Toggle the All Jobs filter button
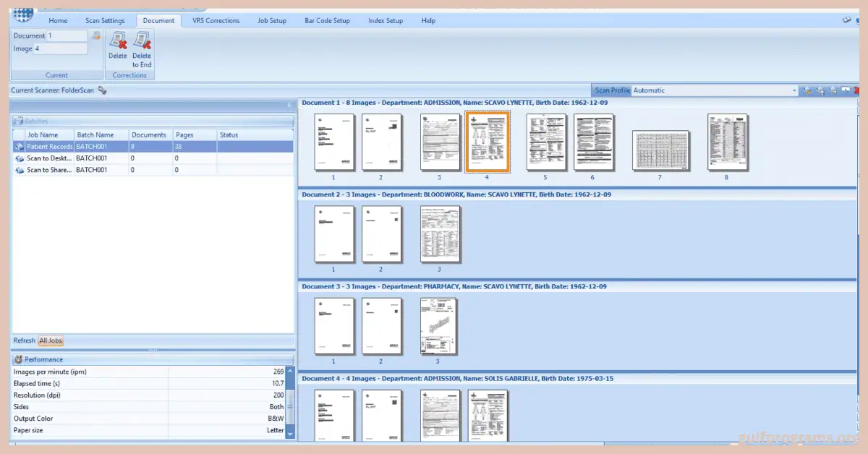The width and height of the screenshot is (868, 454). click(x=51, y=340)
